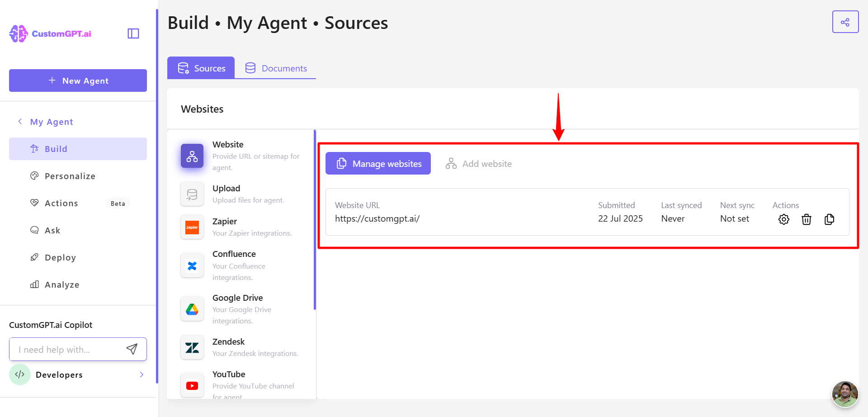868x417 pixels.
Task: Expand the Developers section chevron
Action: point(142,374)
